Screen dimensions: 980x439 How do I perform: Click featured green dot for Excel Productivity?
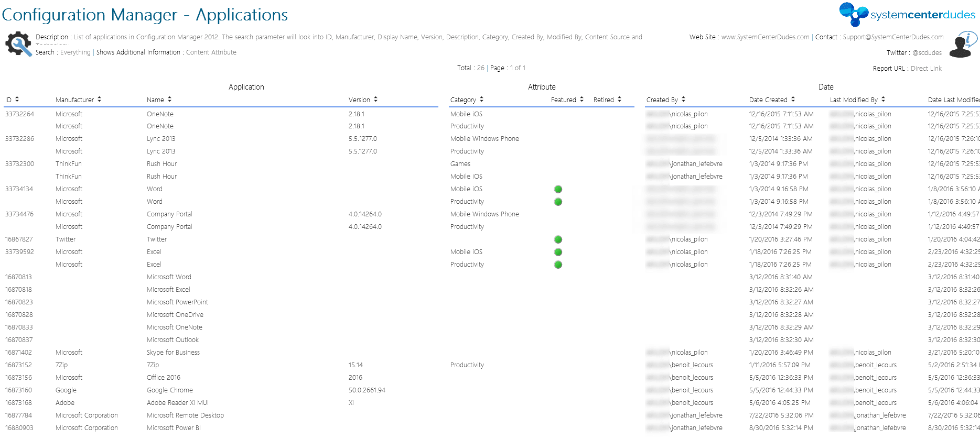[558, 265]
